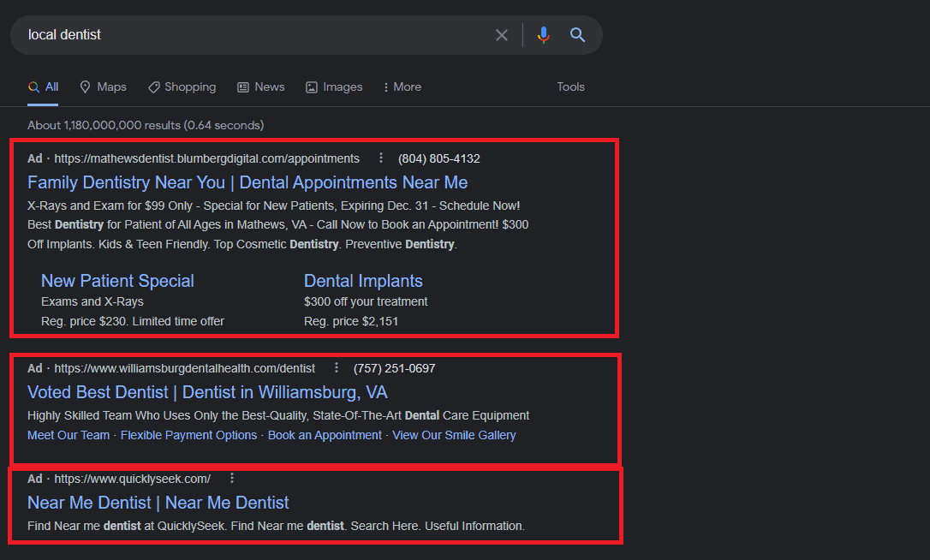Open the New Patient Special sitelink
The width and height of the screenshot is (930, 560).
[117, 281]
